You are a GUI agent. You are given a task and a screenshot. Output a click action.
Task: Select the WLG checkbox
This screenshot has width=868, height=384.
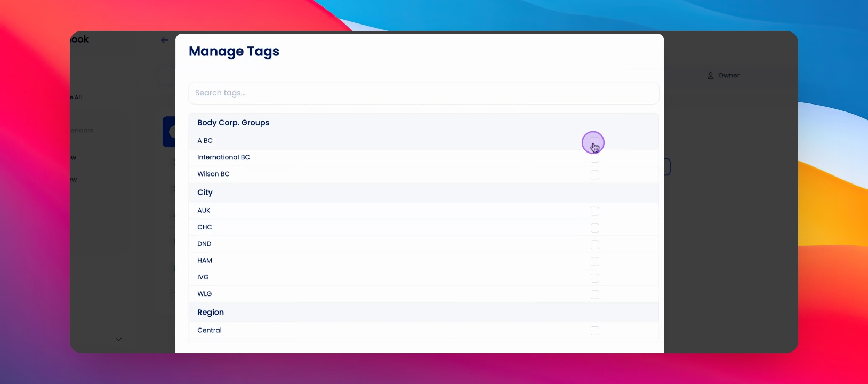tap(595, 294)
